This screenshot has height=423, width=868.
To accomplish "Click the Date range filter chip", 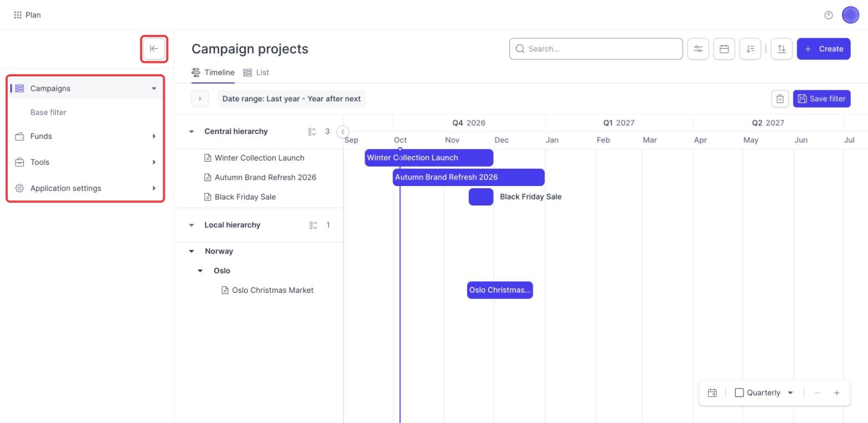I will click(x=292, y=99).
